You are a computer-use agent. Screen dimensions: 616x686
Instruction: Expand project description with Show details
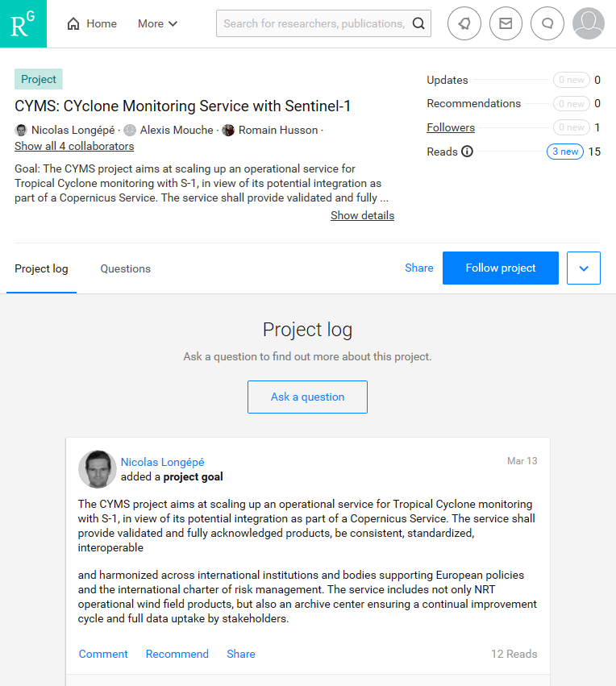(x=362, y=215)
